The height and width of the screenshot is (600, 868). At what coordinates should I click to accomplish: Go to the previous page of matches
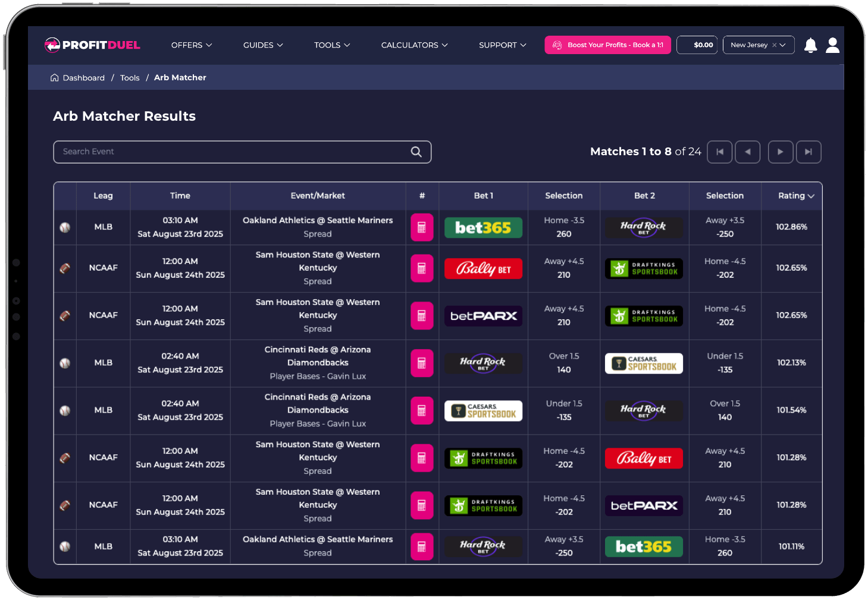coord(748,152)
